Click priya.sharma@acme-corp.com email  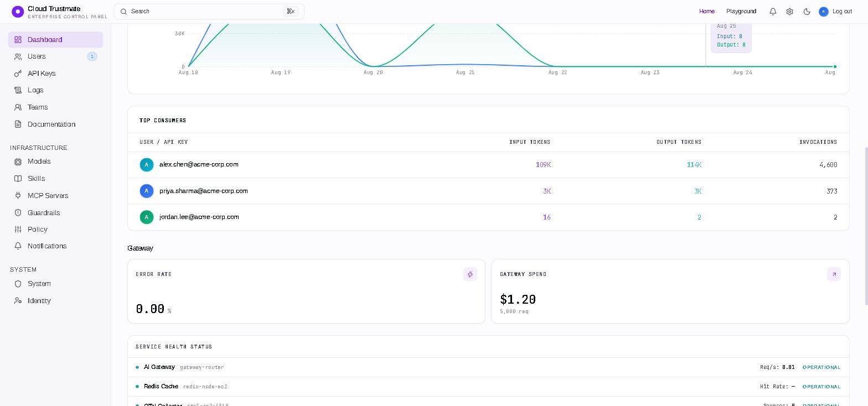(x=204, y=191)
